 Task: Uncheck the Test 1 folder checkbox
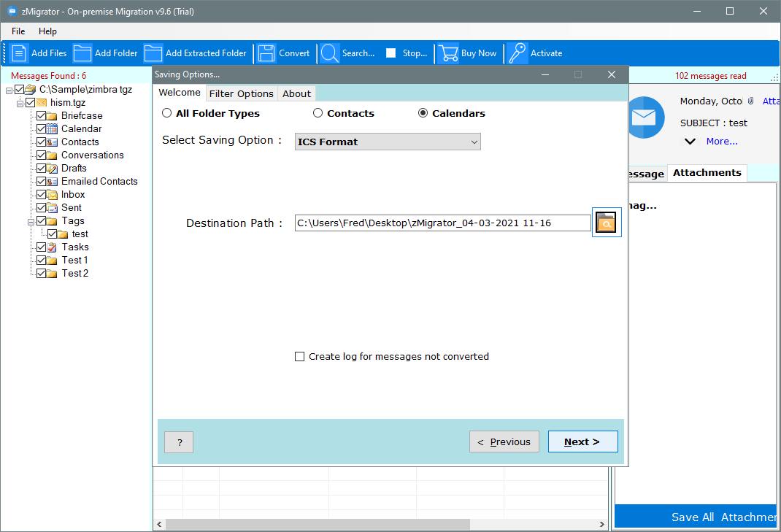(x=42, y=260)
